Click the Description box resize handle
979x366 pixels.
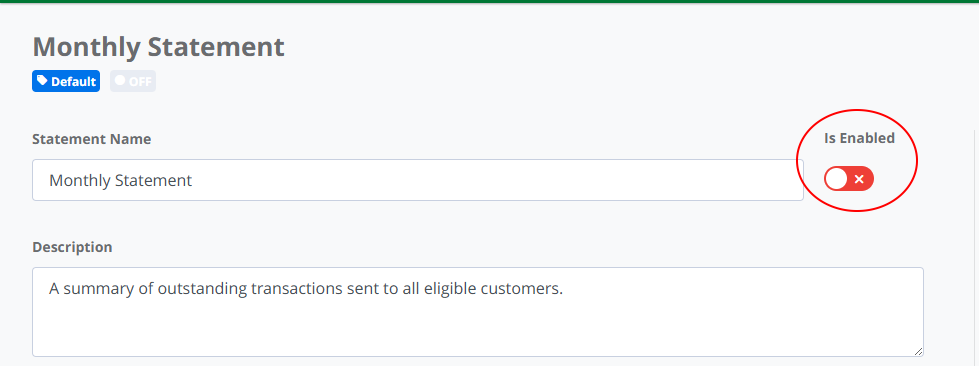tap(918, 352)
